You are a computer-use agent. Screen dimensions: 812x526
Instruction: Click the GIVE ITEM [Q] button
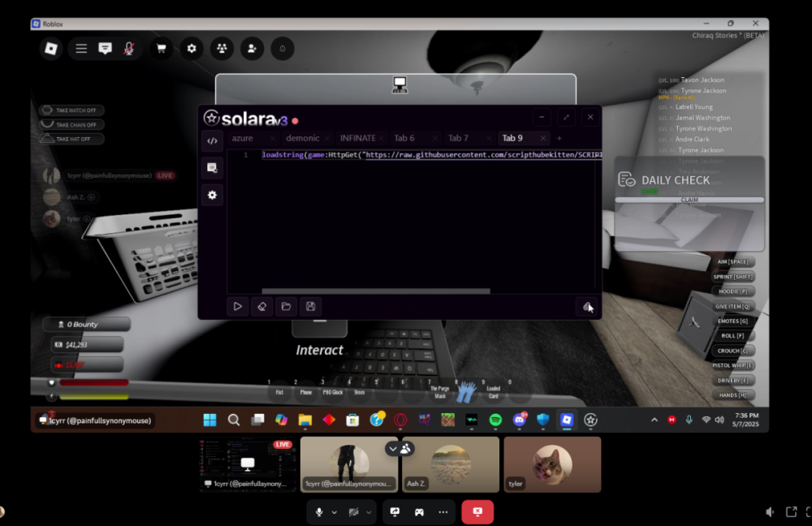coord(732,307)
